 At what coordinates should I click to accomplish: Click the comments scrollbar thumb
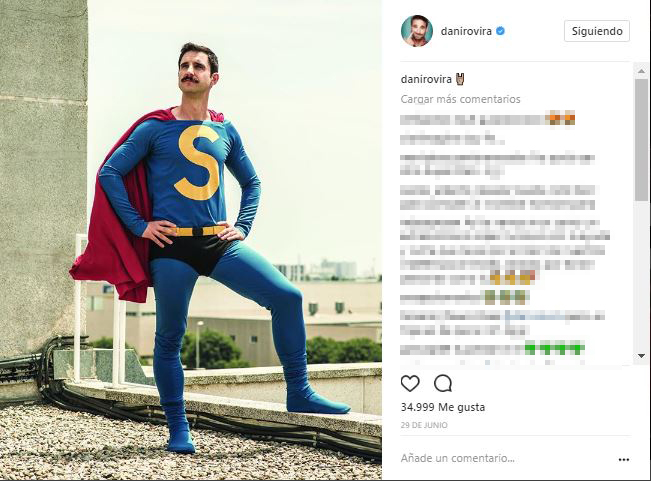641,139
